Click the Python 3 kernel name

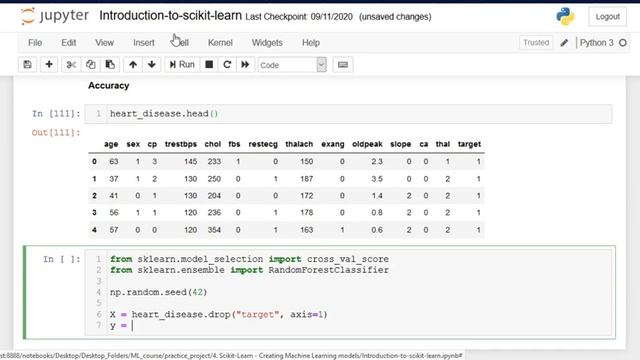(x=596, y=43)
